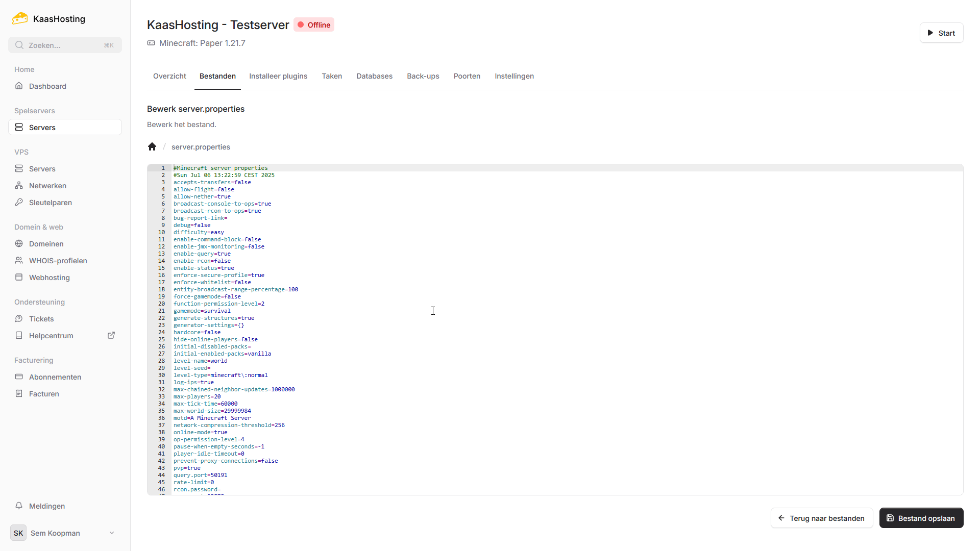Save file with Bestand opslaan

(x=921, y=518)
